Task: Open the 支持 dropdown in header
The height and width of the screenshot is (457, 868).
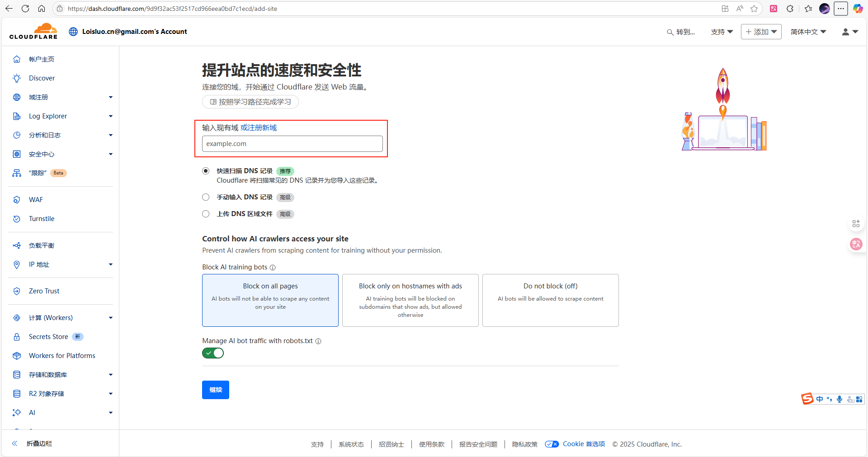Action: [x=722, y=32]
